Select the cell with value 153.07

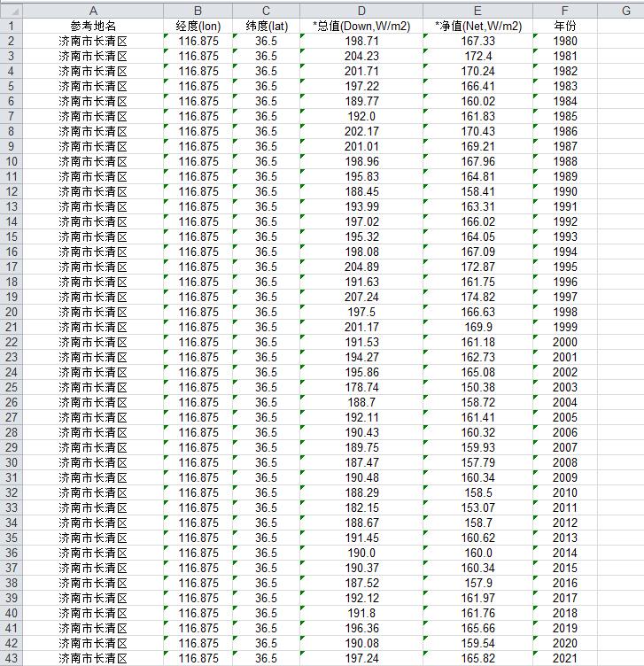pos(477,507)
